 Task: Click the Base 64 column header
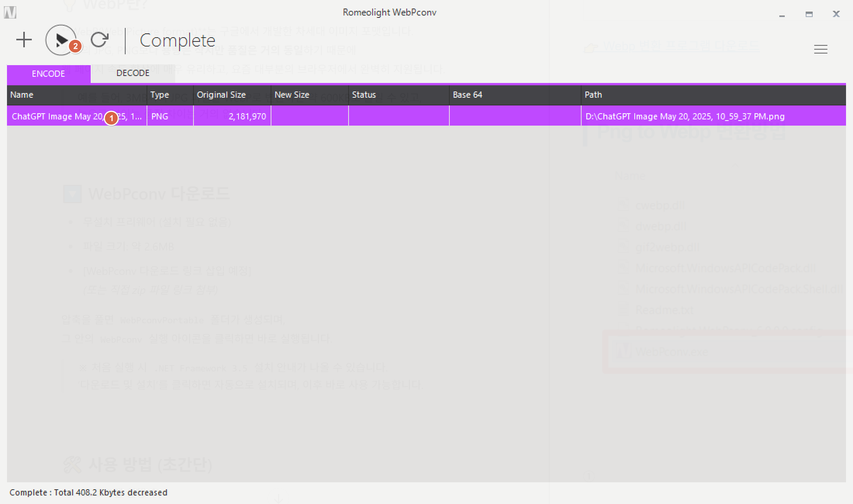click(x=467, y=95)
